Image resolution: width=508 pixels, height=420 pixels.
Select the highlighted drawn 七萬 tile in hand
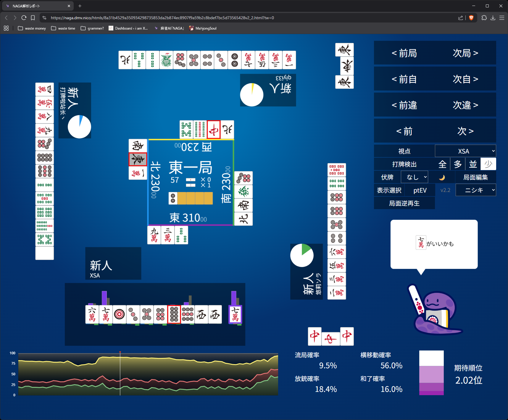235,314
